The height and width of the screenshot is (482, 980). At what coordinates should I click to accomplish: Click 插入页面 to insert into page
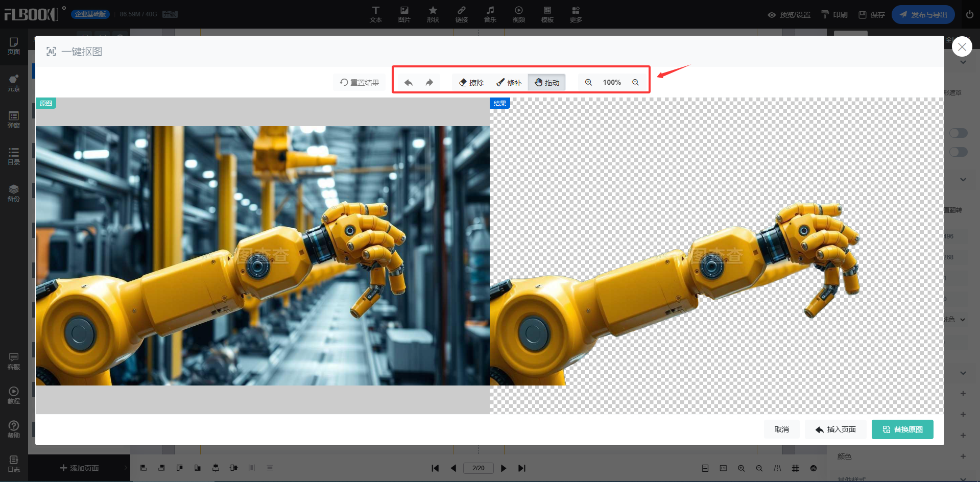tap(835, 429)
